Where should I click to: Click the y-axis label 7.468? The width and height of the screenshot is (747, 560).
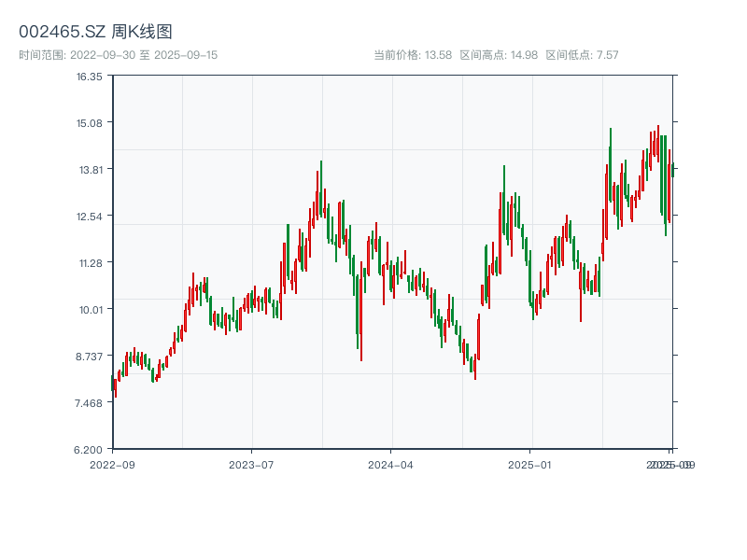pyautogui.click(x=89, y=403)
